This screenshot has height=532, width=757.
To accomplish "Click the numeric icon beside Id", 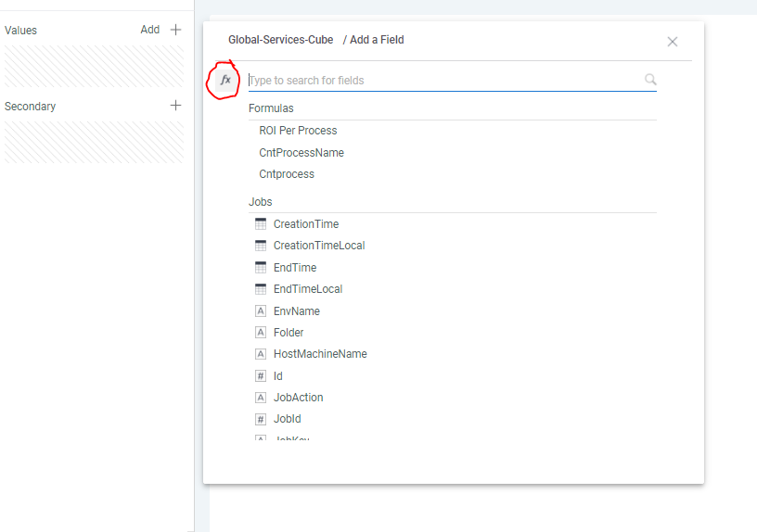I will pos(261,376).
